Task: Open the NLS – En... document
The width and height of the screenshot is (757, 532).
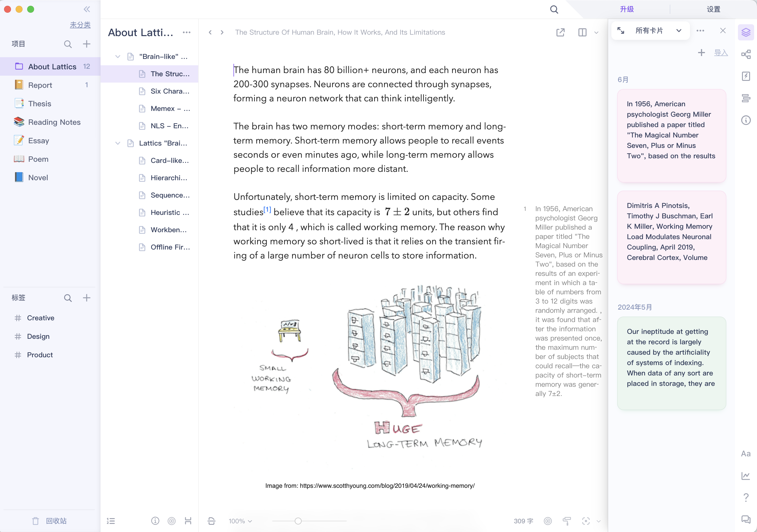Action: 149,126
